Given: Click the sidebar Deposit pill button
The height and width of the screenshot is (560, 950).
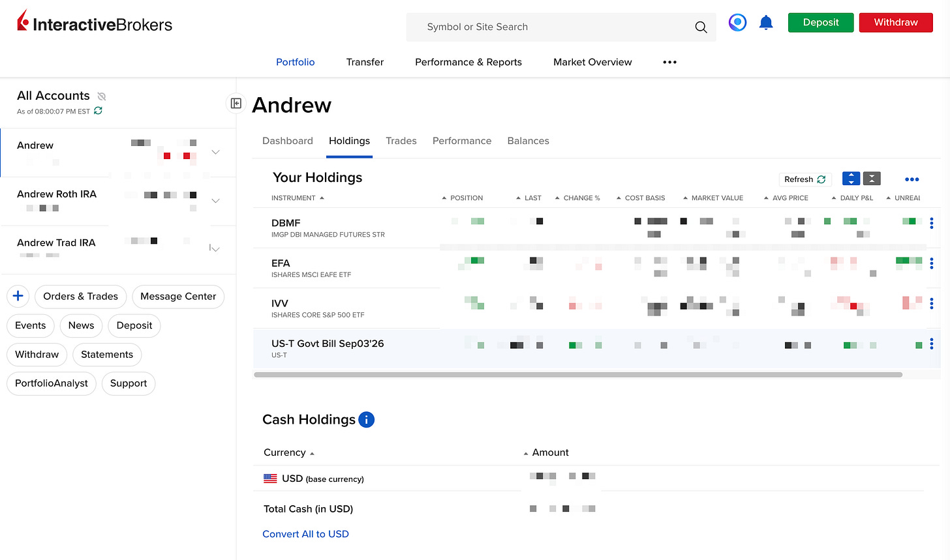Looking at the screenshot, I should click(x=134, y=325).
